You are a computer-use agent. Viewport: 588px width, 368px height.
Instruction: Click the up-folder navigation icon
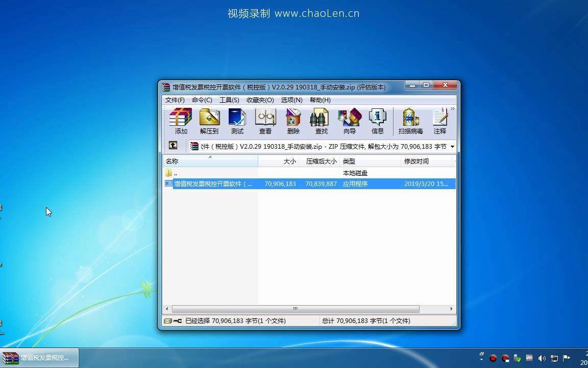pos(174,146)
